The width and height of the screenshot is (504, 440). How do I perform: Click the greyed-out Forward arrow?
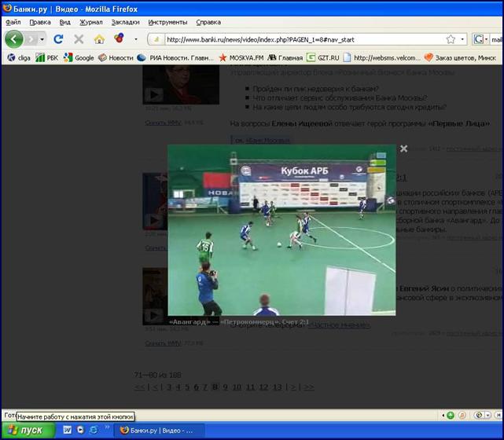[31, 39]
